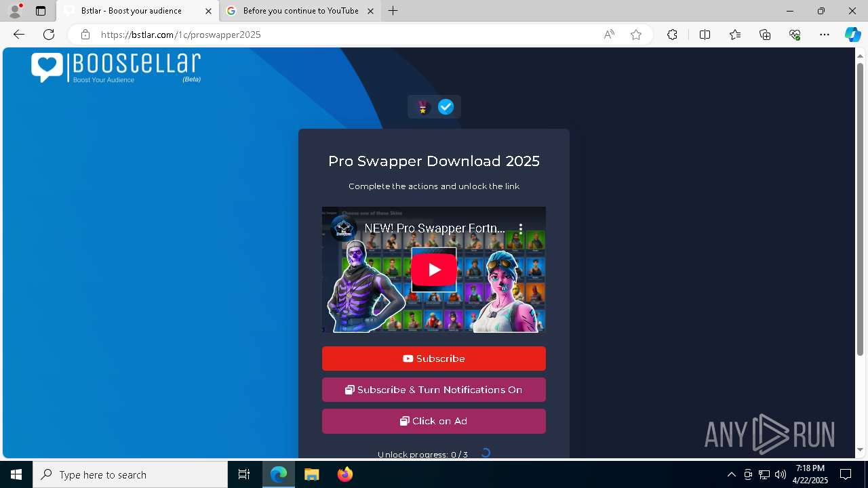Click the page scrollbar up arrow
This screenshot has width=868, height=488.
[x=861, y=56]
